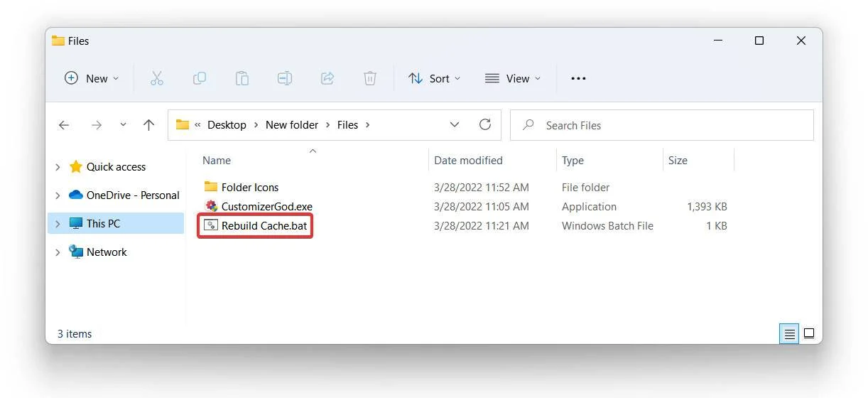Click the Application type cell

point(589,206)
